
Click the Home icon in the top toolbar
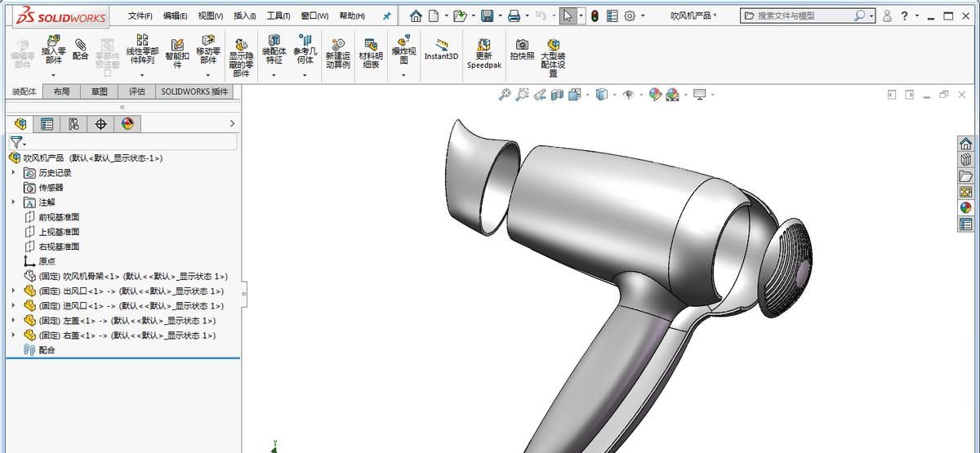416,16
